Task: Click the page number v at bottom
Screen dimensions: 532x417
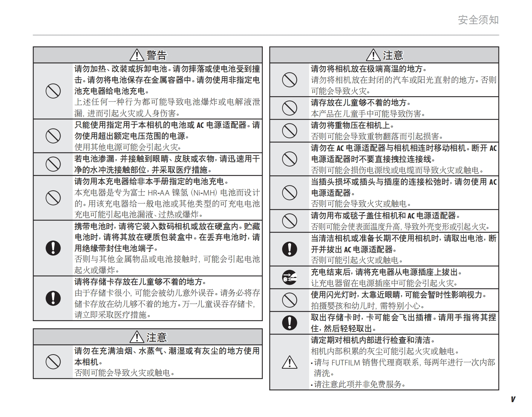Action: click(513, 399)
